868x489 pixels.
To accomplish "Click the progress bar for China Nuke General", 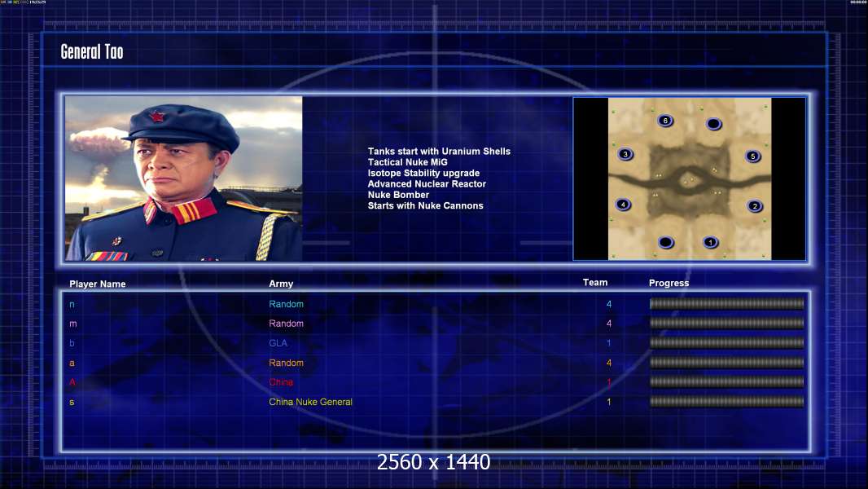I will pos(727,402).
